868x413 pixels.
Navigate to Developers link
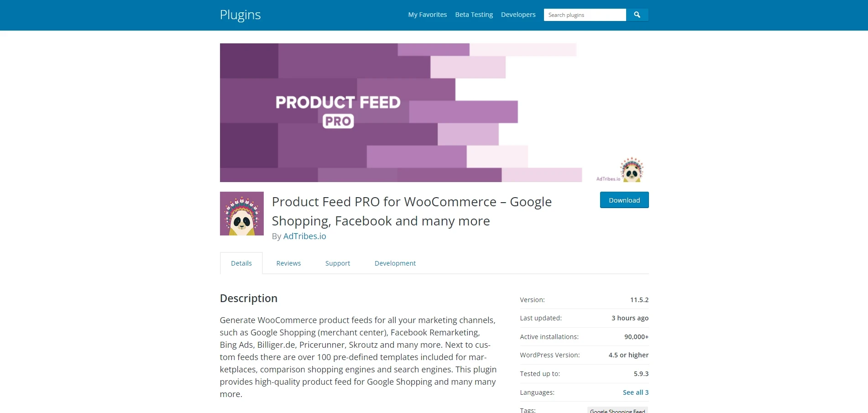(x=518, y=15)
